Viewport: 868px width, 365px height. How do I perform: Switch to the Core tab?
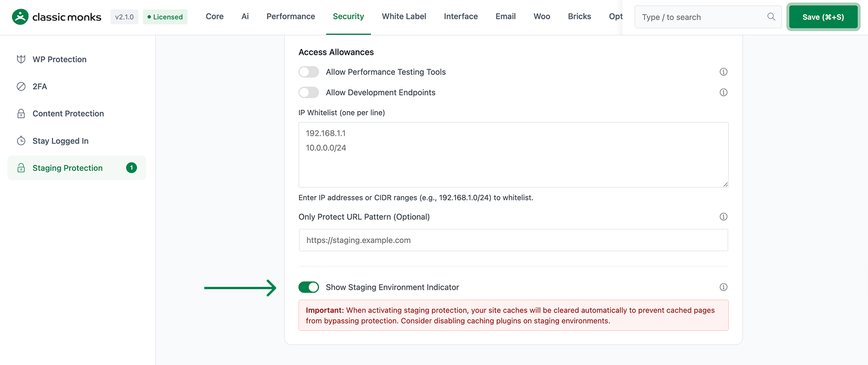[x=215, y=17]
